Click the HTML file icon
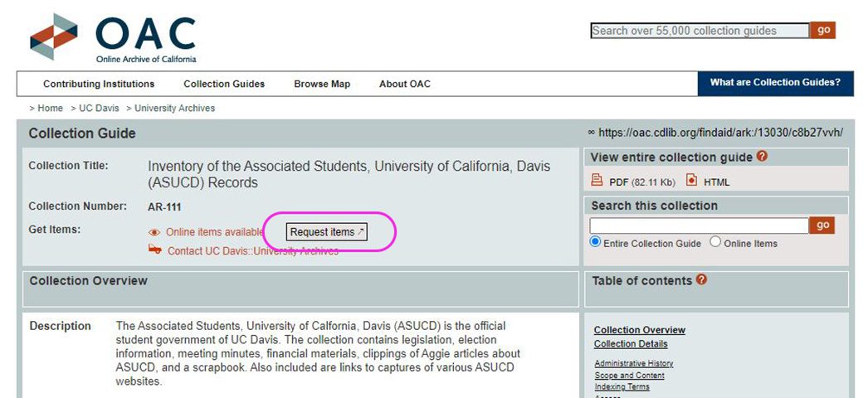The width and height of the screenshot is (868, 398). point(692,181)
